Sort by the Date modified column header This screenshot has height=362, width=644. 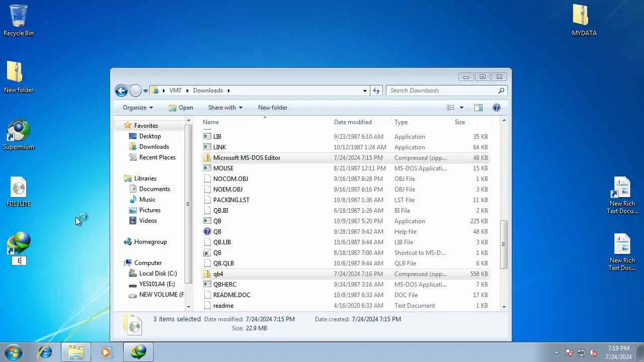pos(361,122)
